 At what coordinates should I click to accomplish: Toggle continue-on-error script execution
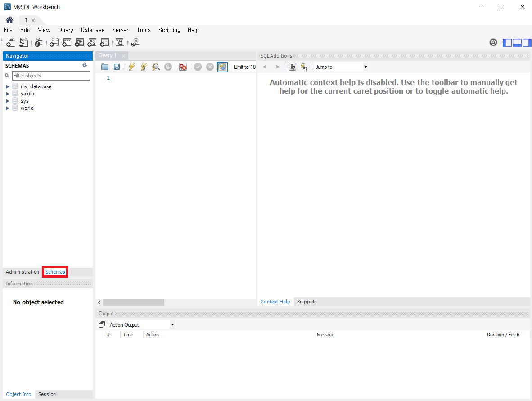click(183, 67)
